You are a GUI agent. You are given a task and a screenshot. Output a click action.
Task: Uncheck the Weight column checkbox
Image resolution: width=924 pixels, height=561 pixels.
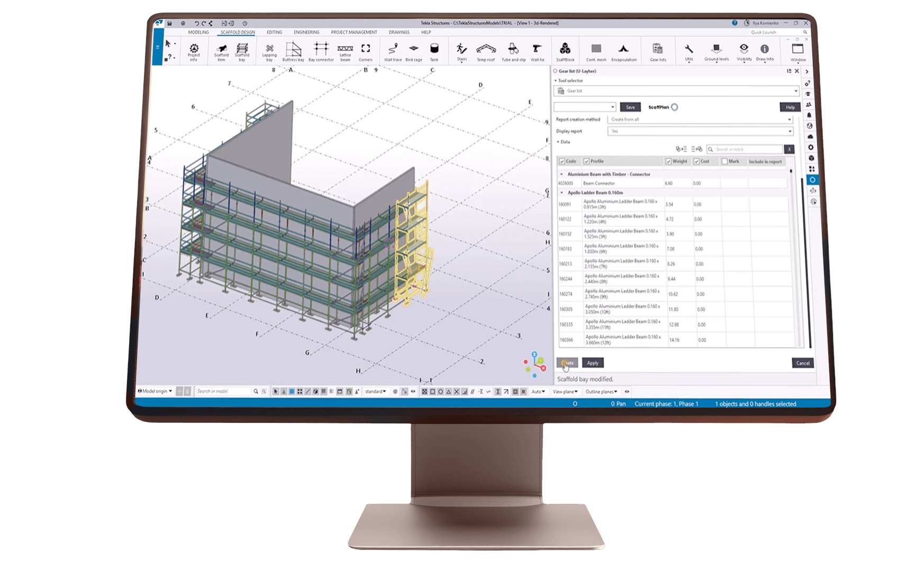pos(668,161)
